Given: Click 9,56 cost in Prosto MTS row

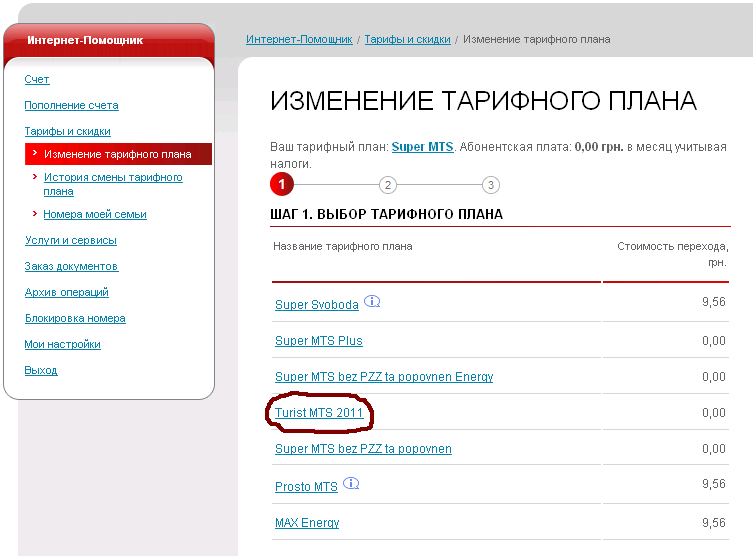Looking at the screenshot, I should pos(714,484).
